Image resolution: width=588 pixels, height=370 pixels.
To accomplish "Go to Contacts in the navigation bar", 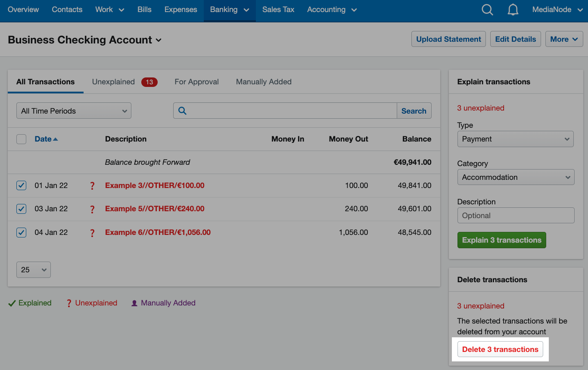I will pyautogui.click(x=67, y=9).
